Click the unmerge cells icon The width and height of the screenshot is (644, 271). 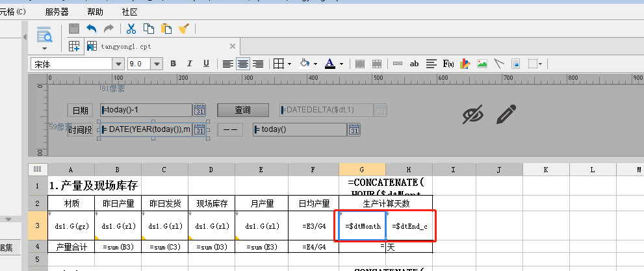(x=377, y=64)
